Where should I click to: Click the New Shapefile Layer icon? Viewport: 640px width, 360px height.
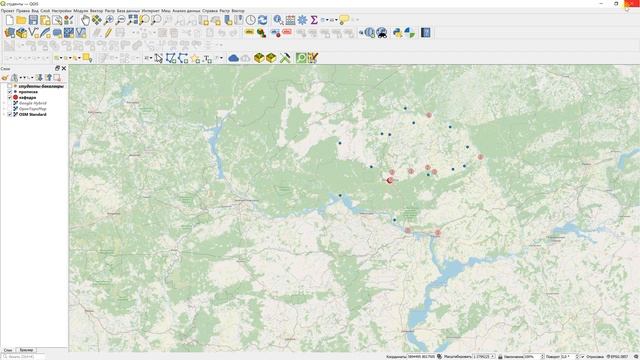33,33
